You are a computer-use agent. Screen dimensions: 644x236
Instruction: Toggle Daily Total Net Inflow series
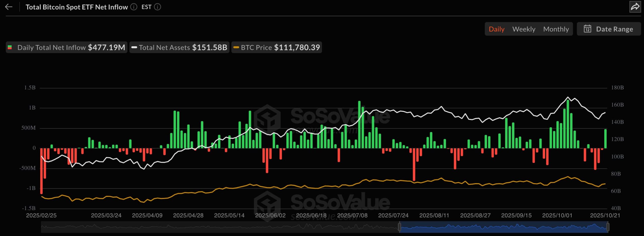click(x=66, y=47)
